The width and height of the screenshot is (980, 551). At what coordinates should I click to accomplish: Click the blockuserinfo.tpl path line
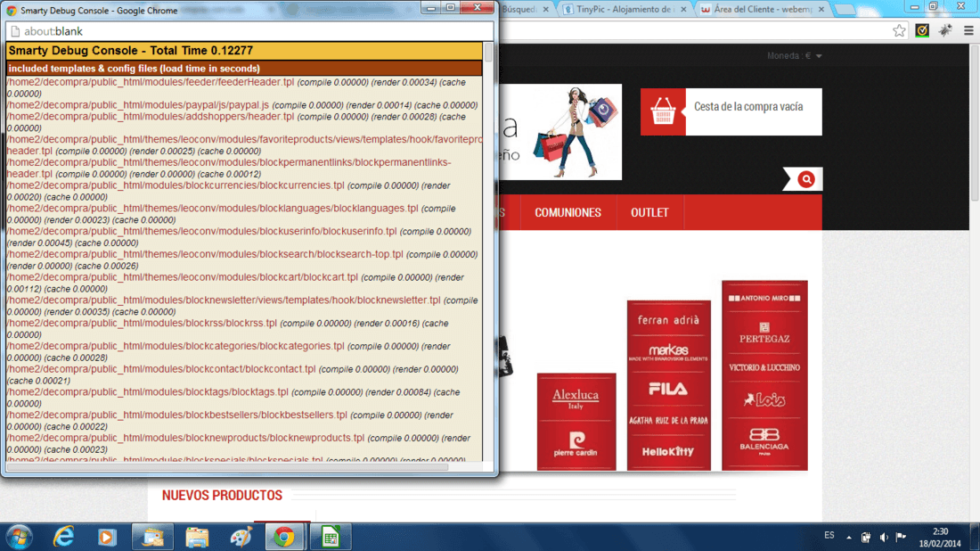202,232
